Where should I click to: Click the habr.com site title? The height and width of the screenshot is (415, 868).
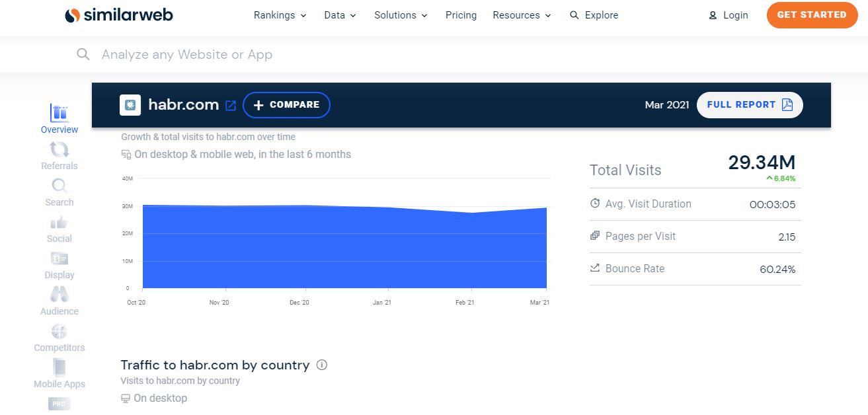click(183, 104)
